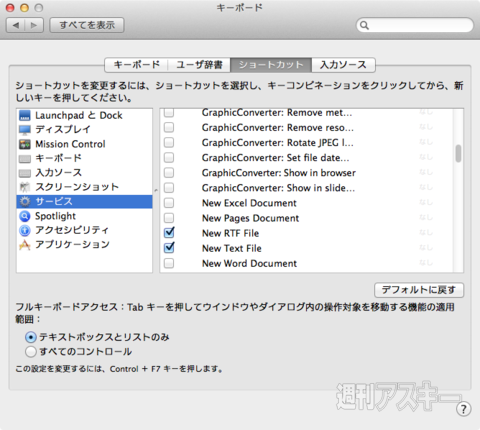Click the search magnifier icon
The width and height of the screenshot is (480, 430).
pyautogui.click(x=364, y=25)
